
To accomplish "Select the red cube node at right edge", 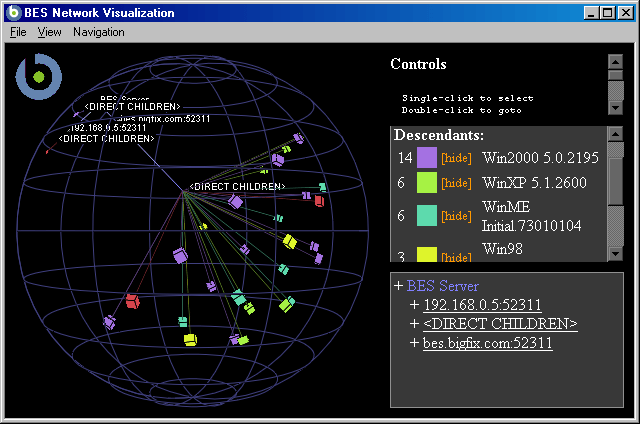I will click(x=319, y=201).
